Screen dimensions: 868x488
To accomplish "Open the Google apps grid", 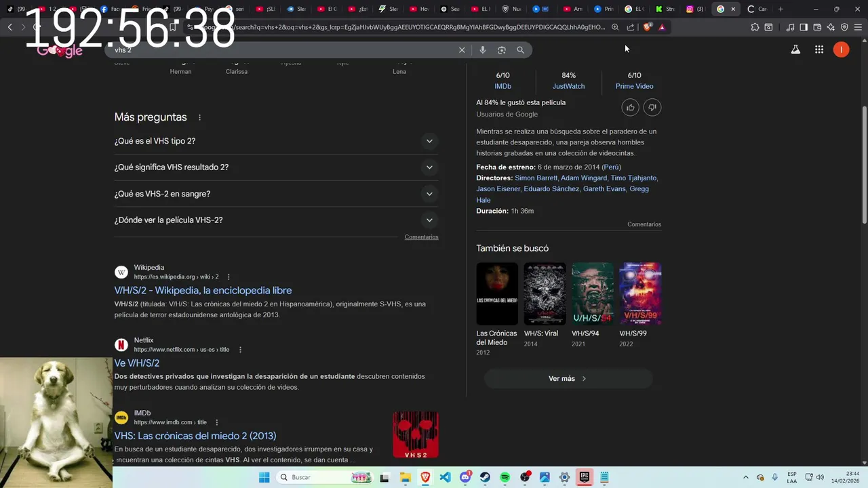I will pyautogui.click(x=819, y=49).
